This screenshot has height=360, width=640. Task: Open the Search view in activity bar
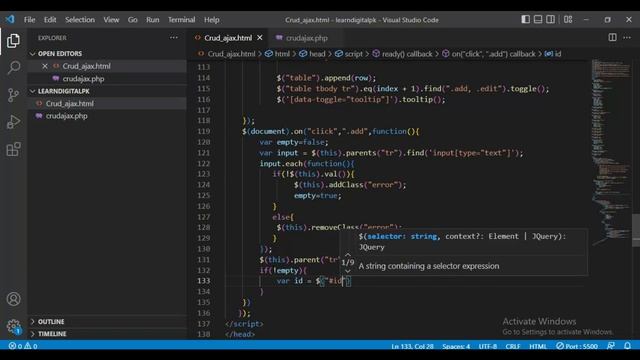tap(13, 67)
